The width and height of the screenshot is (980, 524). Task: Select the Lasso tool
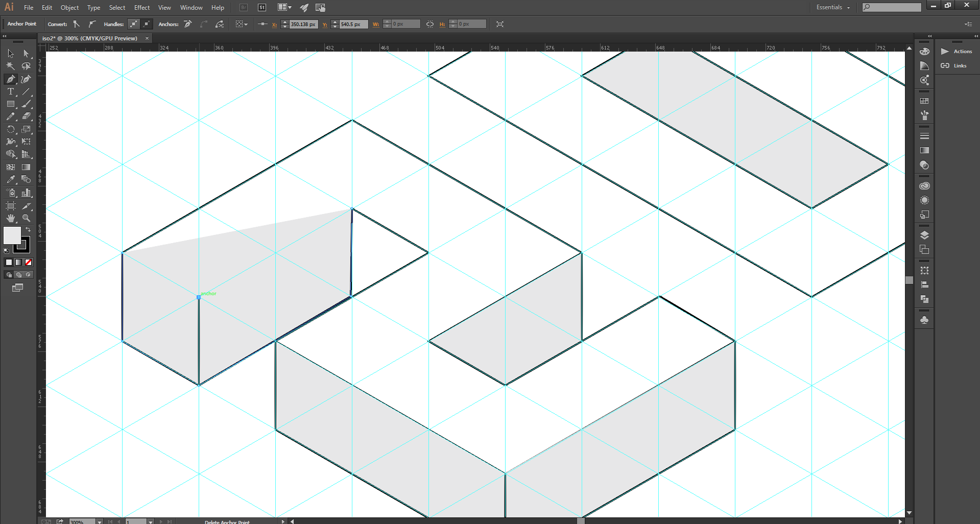click(26, 66)
